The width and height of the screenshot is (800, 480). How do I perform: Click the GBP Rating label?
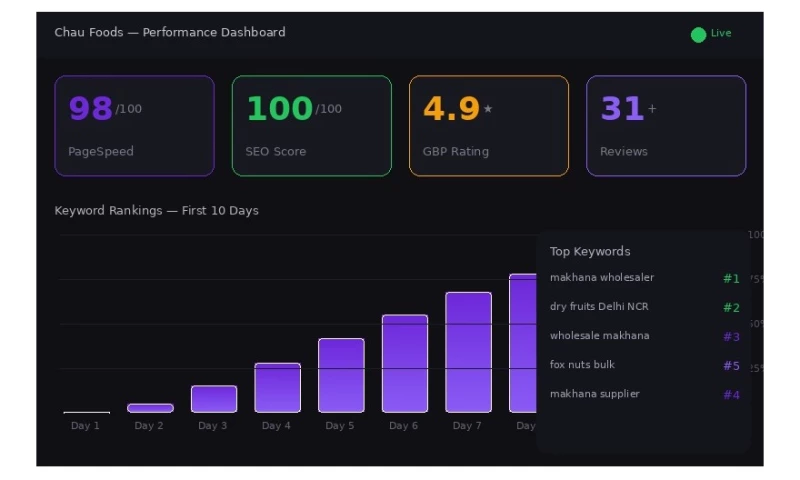(x=456, y=151)
